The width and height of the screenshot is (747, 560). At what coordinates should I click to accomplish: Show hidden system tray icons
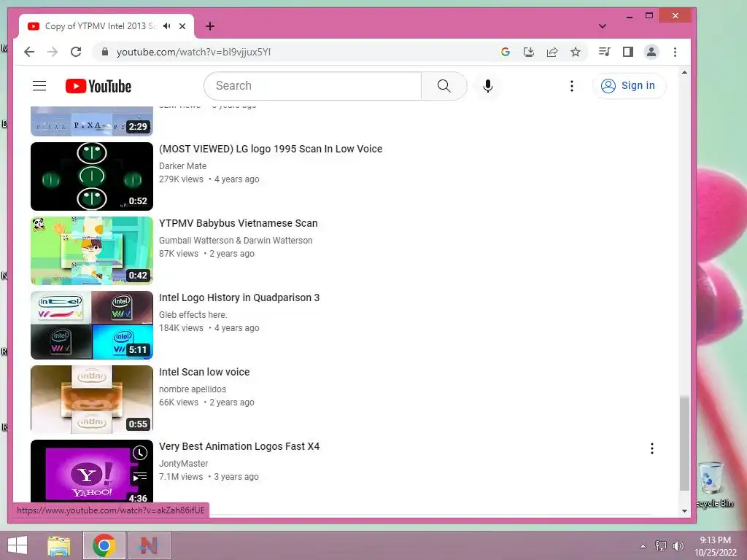click(643, 546)
